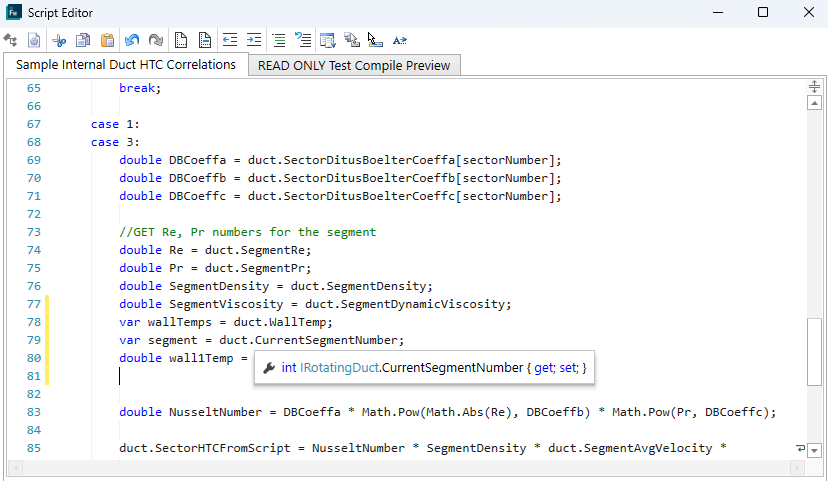
Task: Switch to Sample Internal Duct HTC Correlations tab
Action: [126, 65]
